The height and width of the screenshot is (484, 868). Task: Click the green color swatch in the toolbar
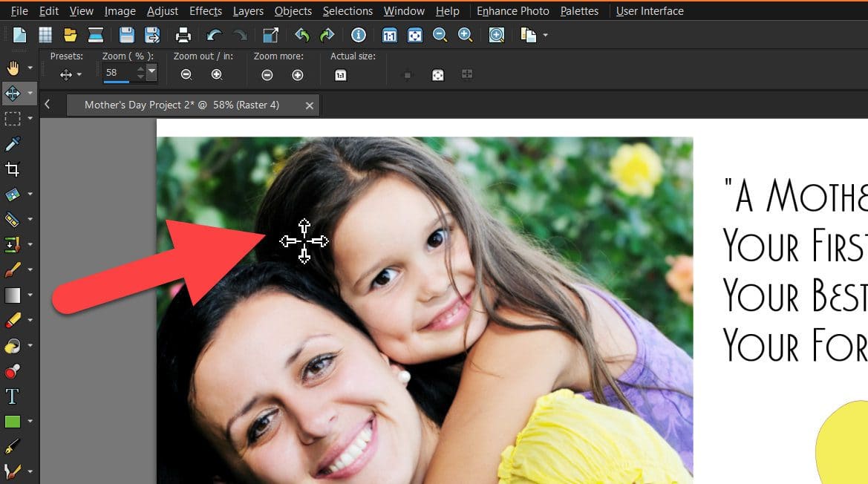click(13, 420)
